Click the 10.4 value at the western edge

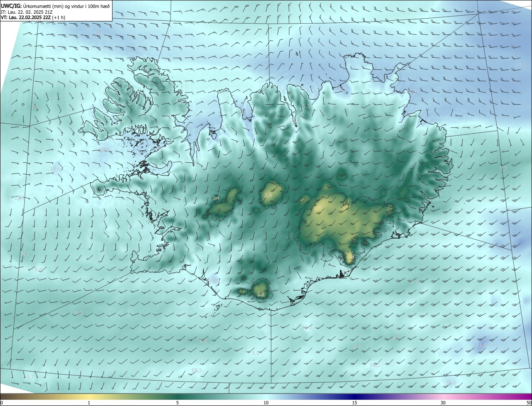[19, 198]
